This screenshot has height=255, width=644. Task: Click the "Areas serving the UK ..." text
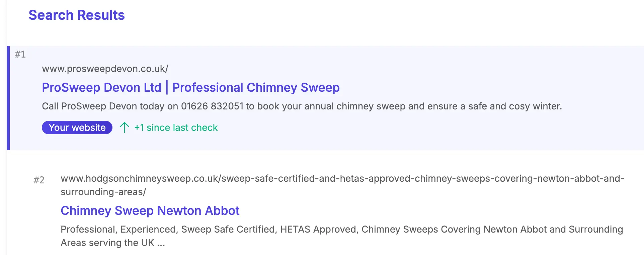(113, 243)
